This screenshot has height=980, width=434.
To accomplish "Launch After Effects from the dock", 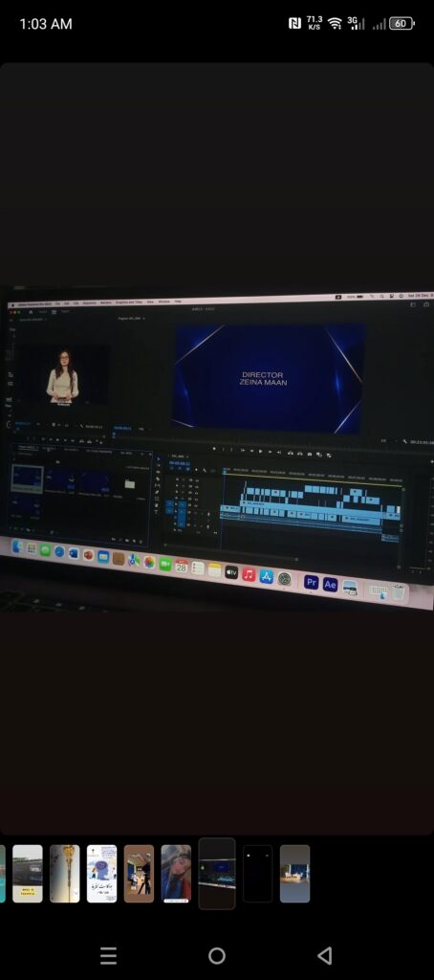I will (x=331, y=585).
